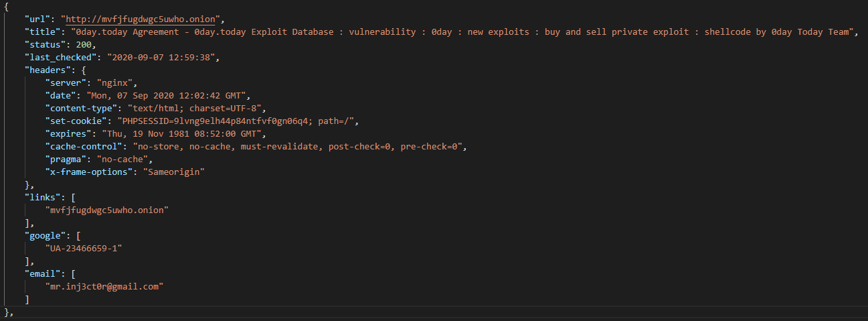Click the "UA-23466659-1" analytics ID value
Image resolution: width=868 pixels, height=321 pixels.
84,249
